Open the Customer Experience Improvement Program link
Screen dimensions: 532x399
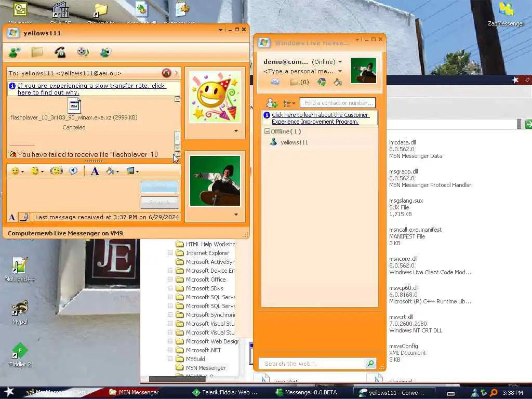(320, 118)
